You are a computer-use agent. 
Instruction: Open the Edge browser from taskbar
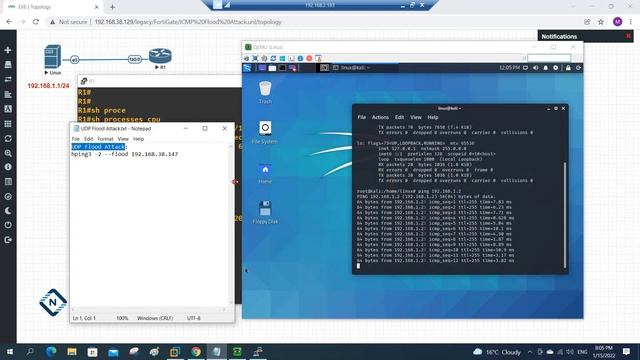click(x=51, y=351)
